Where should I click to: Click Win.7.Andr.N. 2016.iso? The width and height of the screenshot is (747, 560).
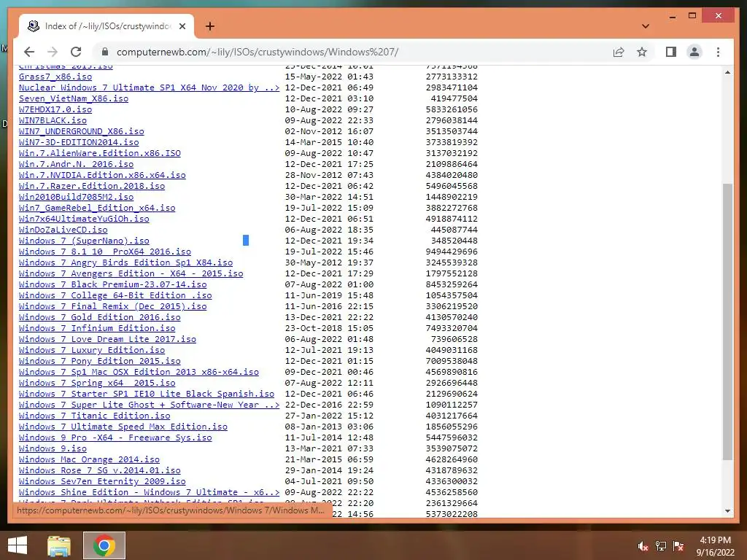(76, 164)
